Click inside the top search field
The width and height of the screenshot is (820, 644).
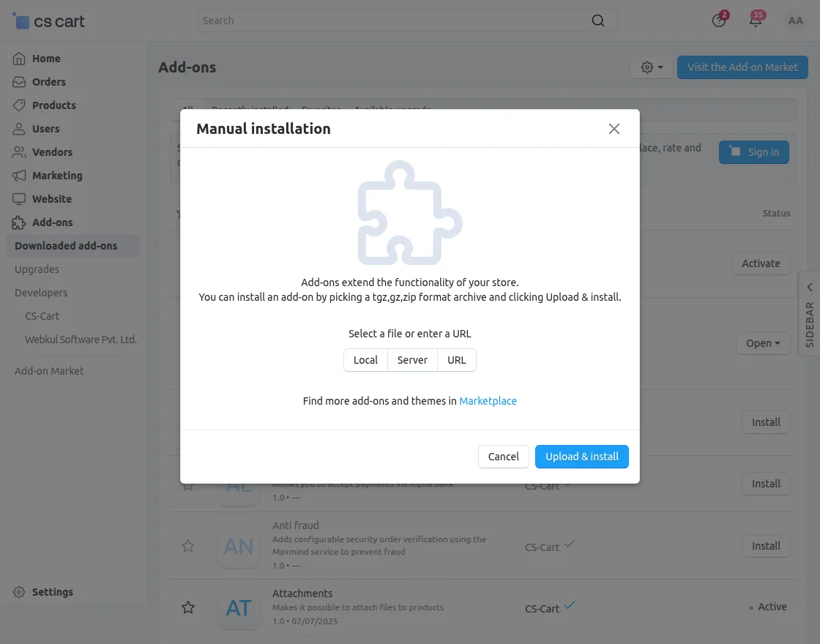(x=403, y=20)
